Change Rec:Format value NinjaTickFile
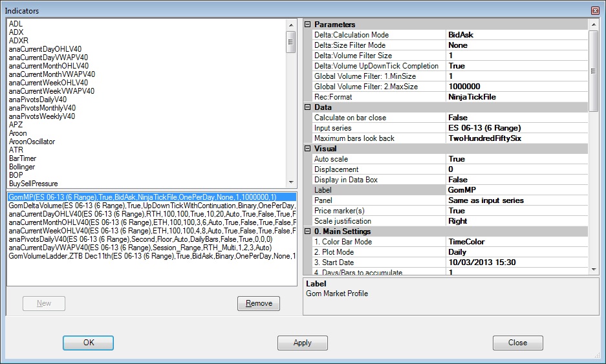Viewport: 606px width, 364px height. (517, 97)
